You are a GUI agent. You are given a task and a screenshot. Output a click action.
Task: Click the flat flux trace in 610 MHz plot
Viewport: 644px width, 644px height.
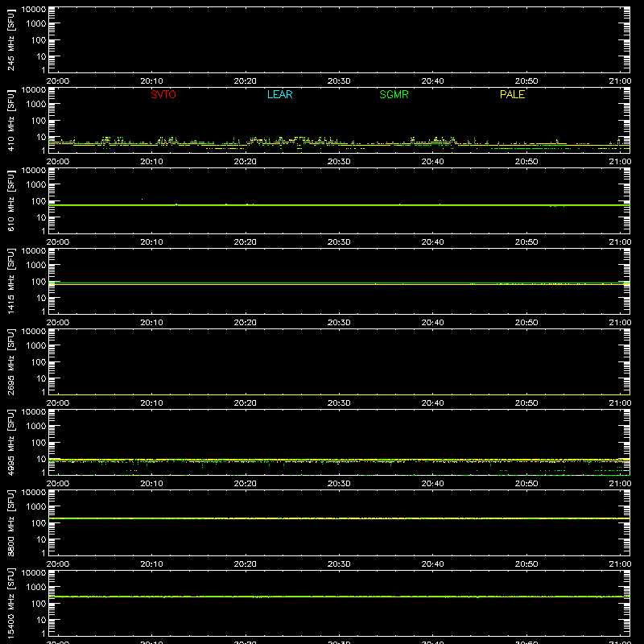(x=339, y=205)
